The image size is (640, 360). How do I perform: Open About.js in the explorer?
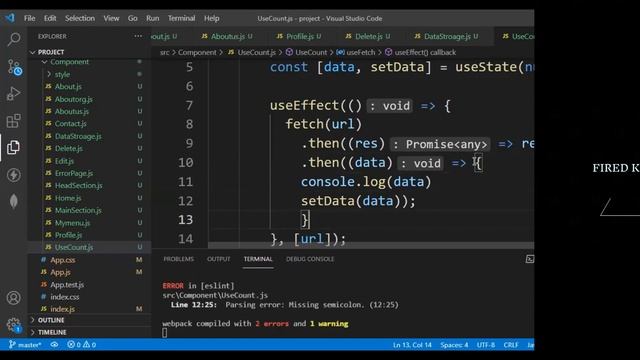(68, 87)
